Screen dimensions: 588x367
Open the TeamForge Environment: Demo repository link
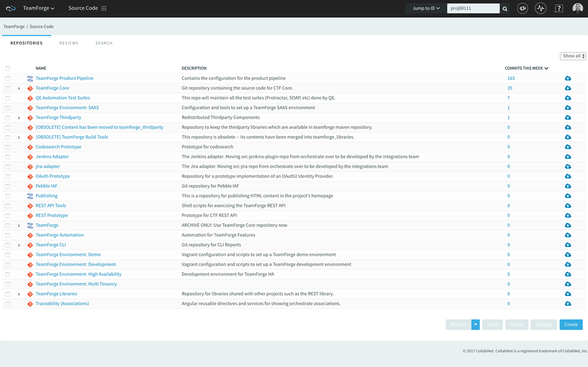tap(68, 254)
